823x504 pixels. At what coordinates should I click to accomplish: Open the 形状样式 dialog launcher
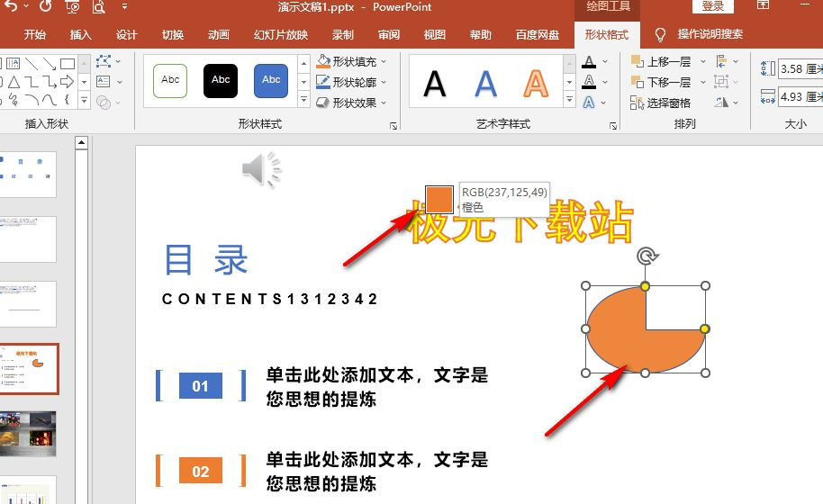393,125
